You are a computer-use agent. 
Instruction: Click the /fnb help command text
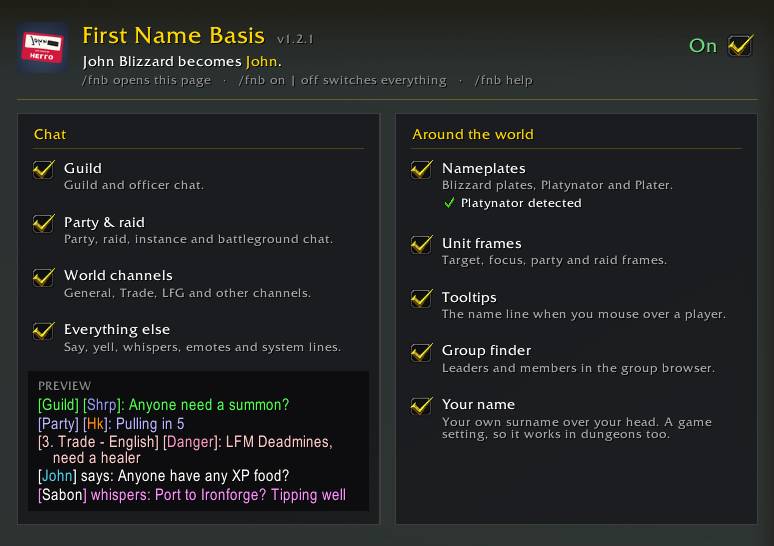pos(503,80)
